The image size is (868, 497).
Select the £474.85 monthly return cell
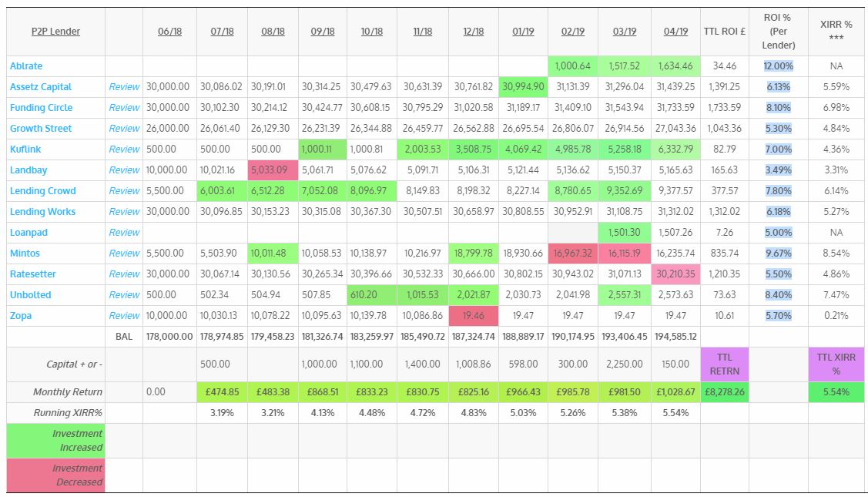[222, 391]
